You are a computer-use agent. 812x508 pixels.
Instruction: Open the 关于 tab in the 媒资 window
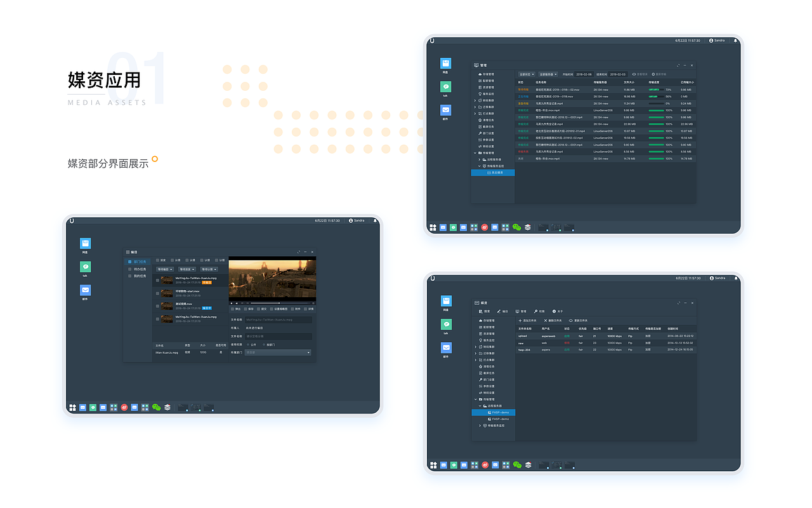tap(558, 311)
